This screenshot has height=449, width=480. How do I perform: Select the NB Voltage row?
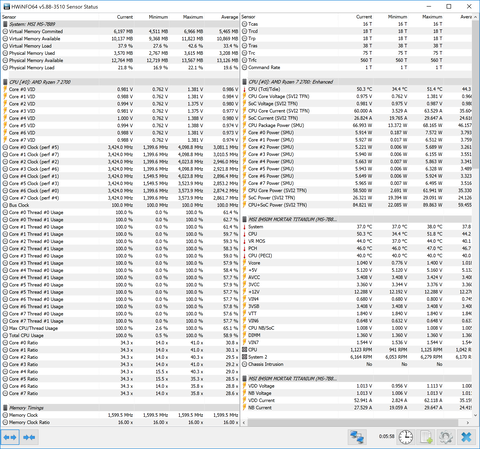[x=356, y=393]
